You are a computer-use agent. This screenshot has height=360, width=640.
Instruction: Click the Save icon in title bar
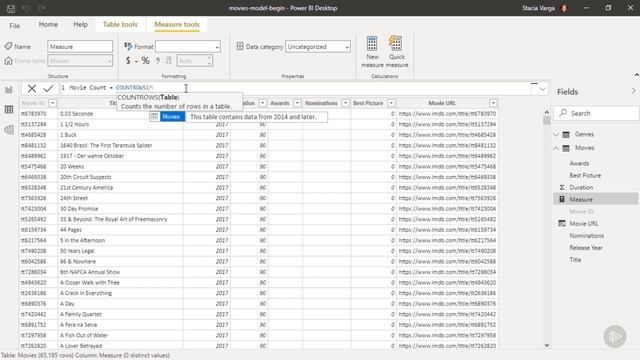point(11,8)
